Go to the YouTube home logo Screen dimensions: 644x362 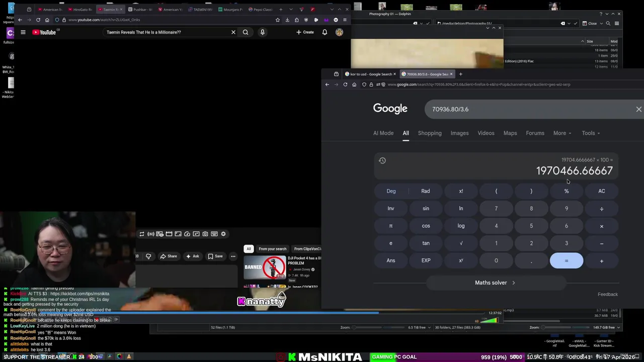44,32
